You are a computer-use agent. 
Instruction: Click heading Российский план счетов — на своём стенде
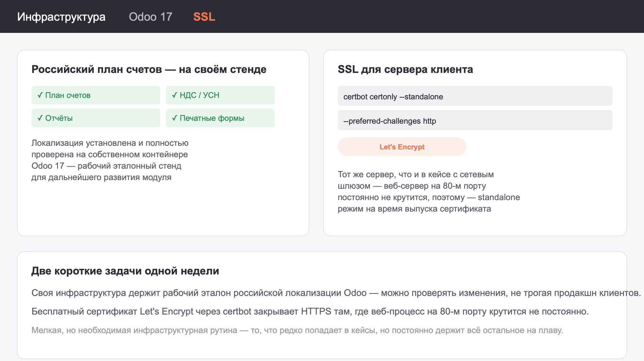pos(149,69)
